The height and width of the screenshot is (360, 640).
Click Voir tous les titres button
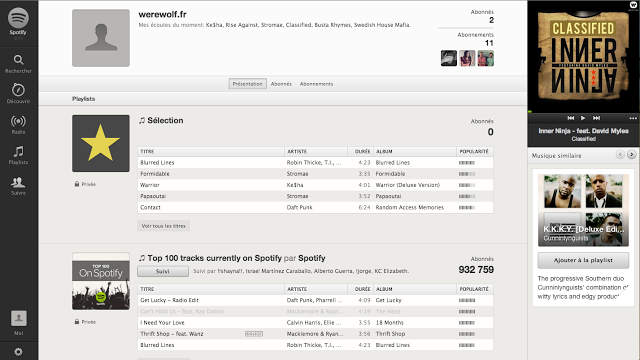(x=163, y=226)
